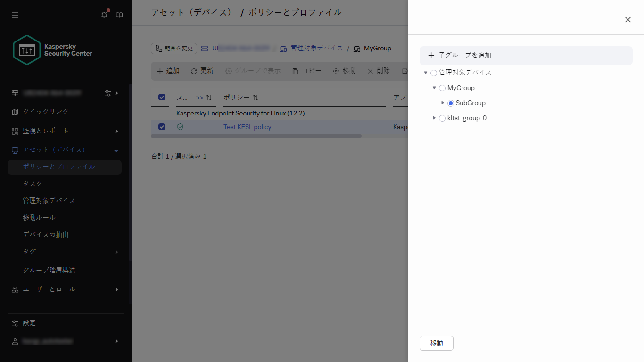The width and height of the screenshot is (644, 362).
Task: Click the policy status shield icon
Action: click(180, 127)
